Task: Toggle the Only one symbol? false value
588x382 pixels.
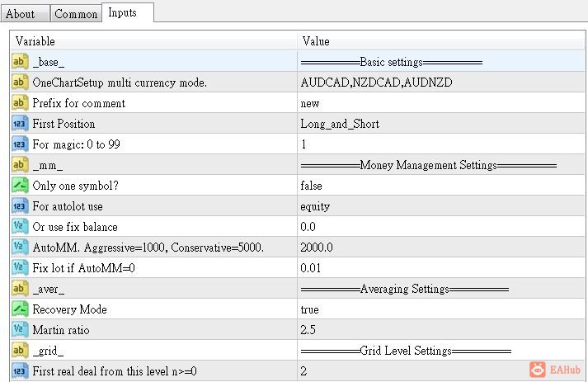Action: (311, 186)
